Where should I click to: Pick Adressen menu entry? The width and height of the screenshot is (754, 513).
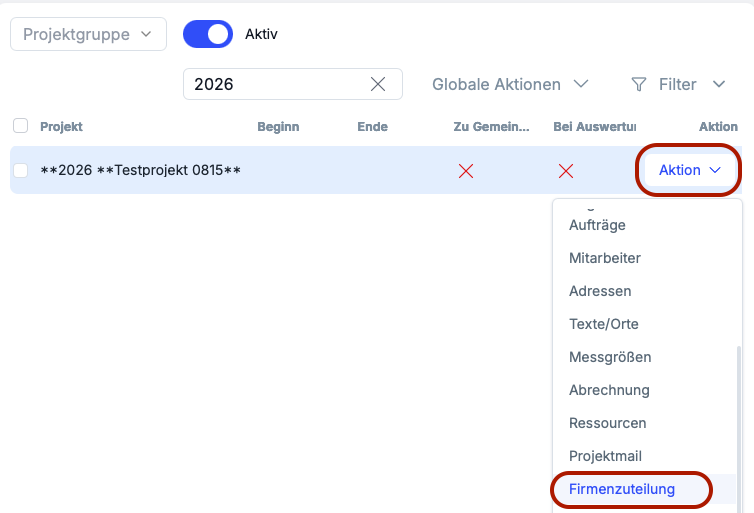[600, 291]
